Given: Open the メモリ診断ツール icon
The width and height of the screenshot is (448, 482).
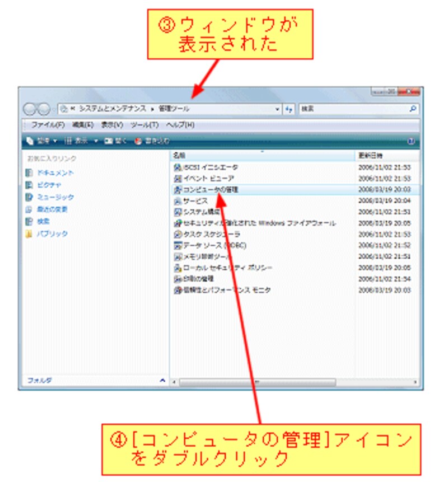Looking at the screenshot, I should pos(178,257).
